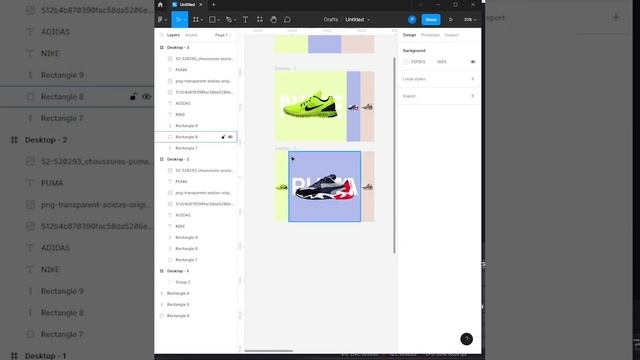
Task: Select the Text tool
Action: click(x=245, y=20)
